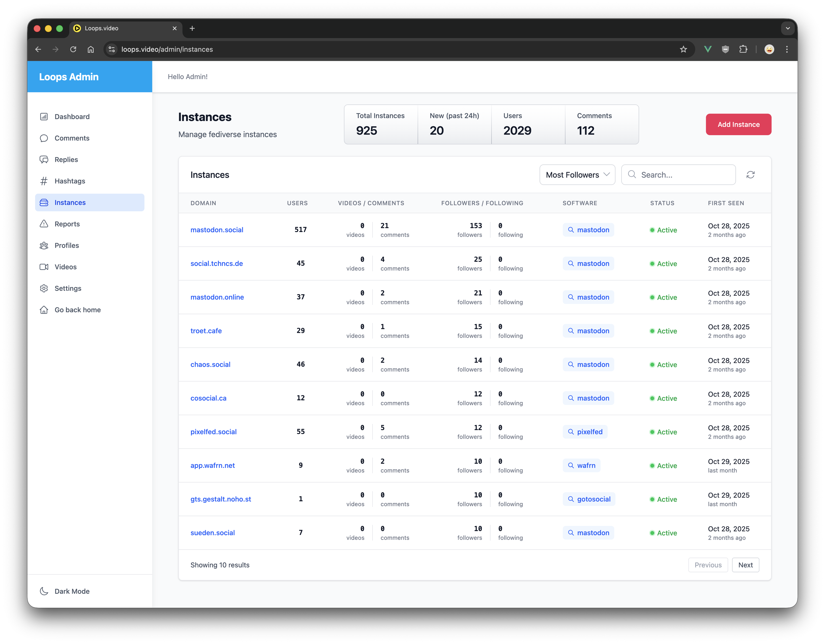Expand the Most Followers sort dropdown
This screenshot has height=644, width=825.
[x=577, y=175]
